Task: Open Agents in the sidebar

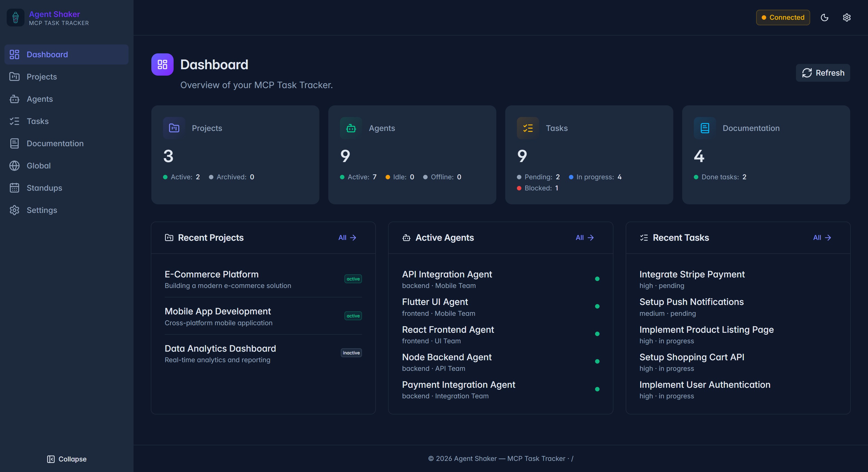Action: pyautogui.click(x=66, y=99)
